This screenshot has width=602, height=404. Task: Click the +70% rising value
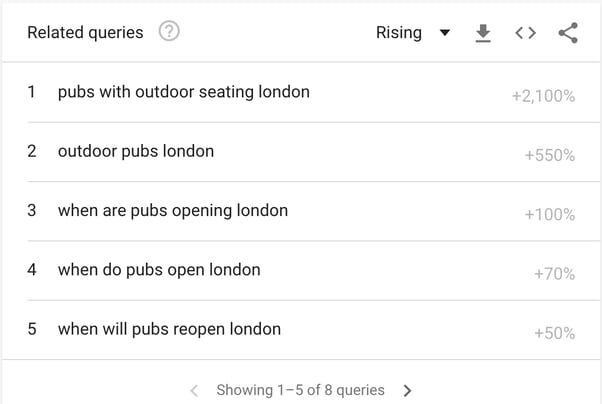click(553, 274)
